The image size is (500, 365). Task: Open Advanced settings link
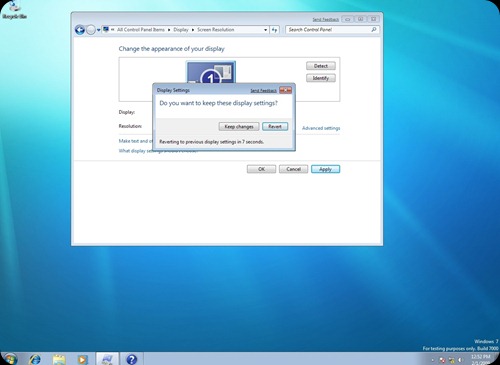pyautogui.click(x=321, y=128)
